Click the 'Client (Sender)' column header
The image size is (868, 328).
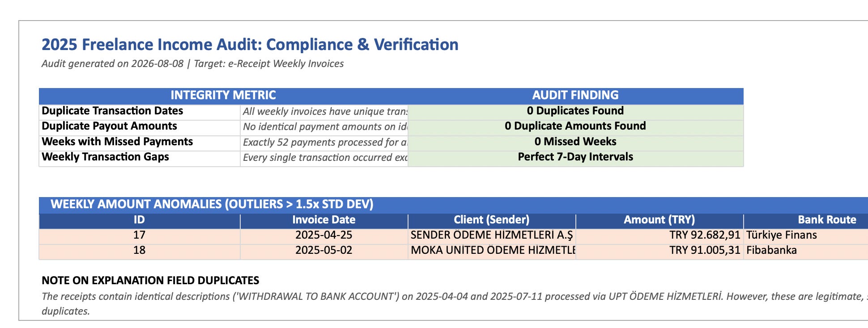[492, 221]
